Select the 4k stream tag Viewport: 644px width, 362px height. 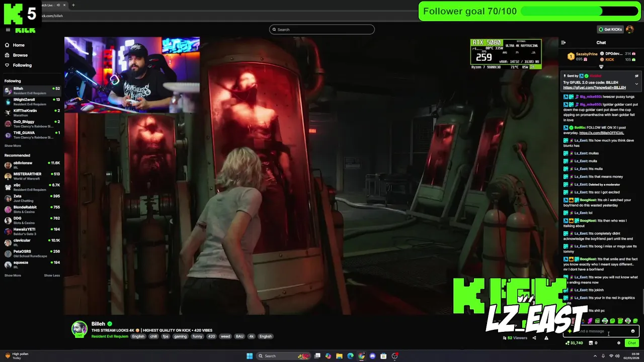click(x=251, y=336)
